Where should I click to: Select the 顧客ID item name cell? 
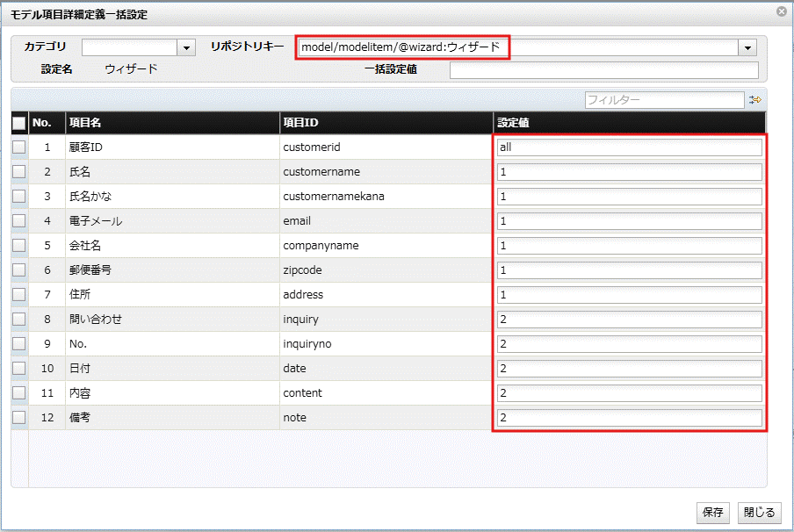172,147
